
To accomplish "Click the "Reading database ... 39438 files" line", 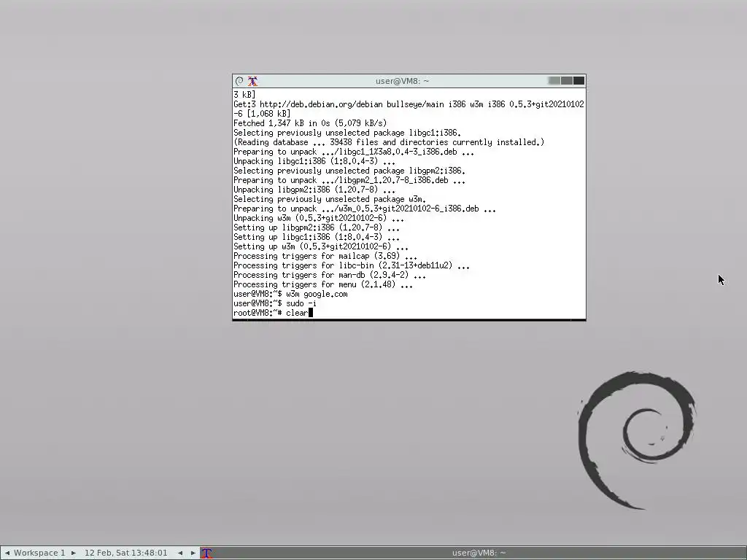I will click(389, 142).
